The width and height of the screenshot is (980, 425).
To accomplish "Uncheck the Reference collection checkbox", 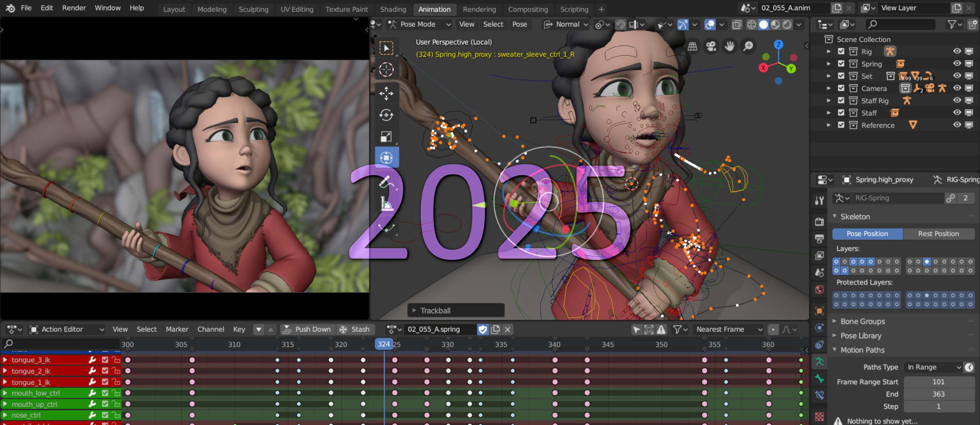I will click(841, 125).
